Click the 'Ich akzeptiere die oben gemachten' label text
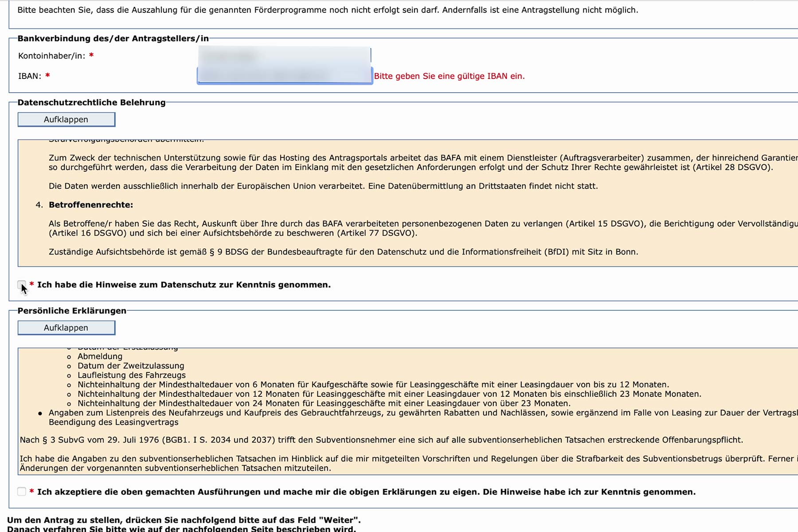 click(x=366, y=492)
